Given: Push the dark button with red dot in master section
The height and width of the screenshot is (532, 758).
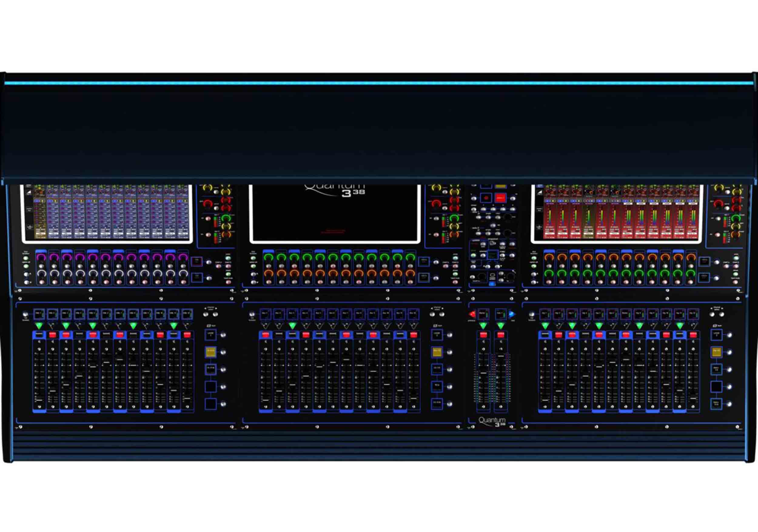Looking at the screenshot, I should 486,198.
